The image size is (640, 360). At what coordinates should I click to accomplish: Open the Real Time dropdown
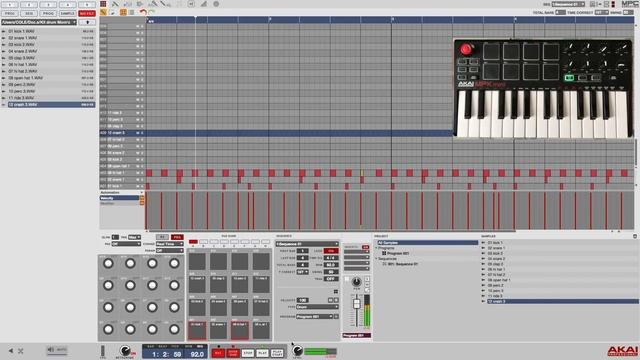point(169,244)
